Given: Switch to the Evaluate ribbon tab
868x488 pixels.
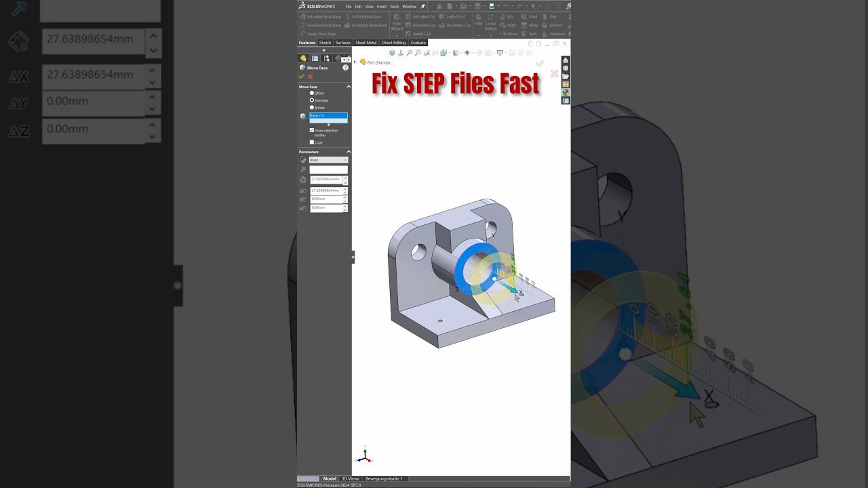Looking at the screenshot, I should coord(418,43).
